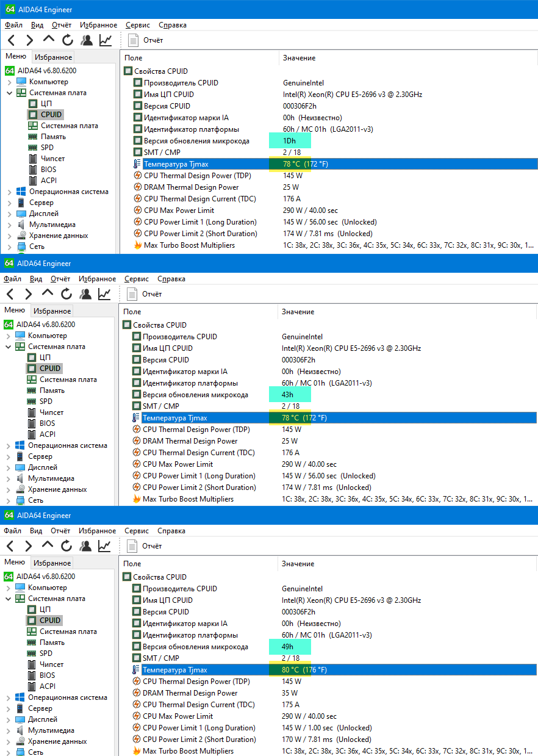Click Значение column header in top window
Viewport: 538px width, 756px height.
(299, 57)
